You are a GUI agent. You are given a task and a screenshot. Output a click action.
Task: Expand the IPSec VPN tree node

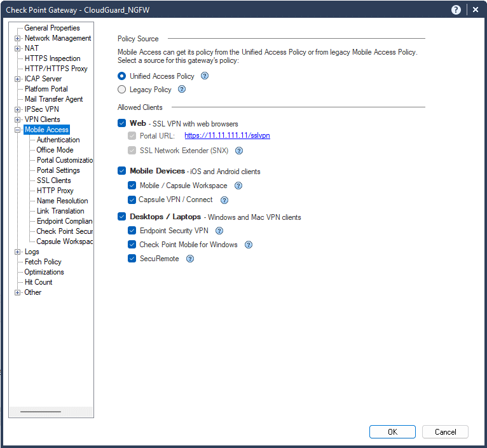coord(18,109)
